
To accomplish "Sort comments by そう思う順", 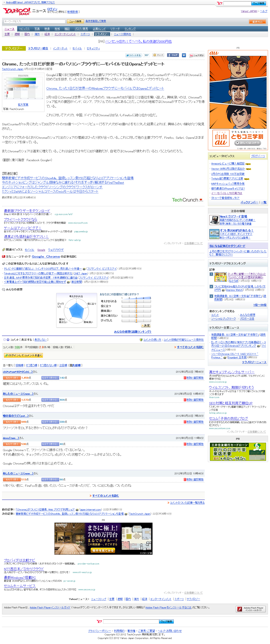I will (x=31, y=365).
